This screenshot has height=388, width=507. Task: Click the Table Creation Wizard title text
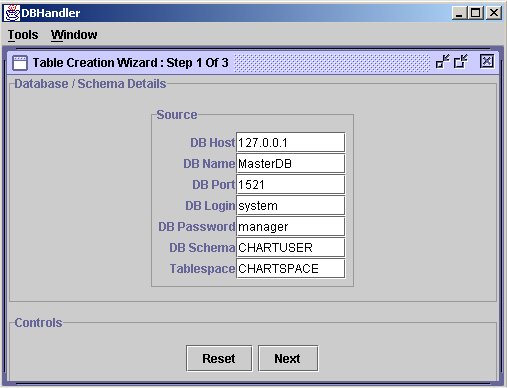(x=131, y=63)
